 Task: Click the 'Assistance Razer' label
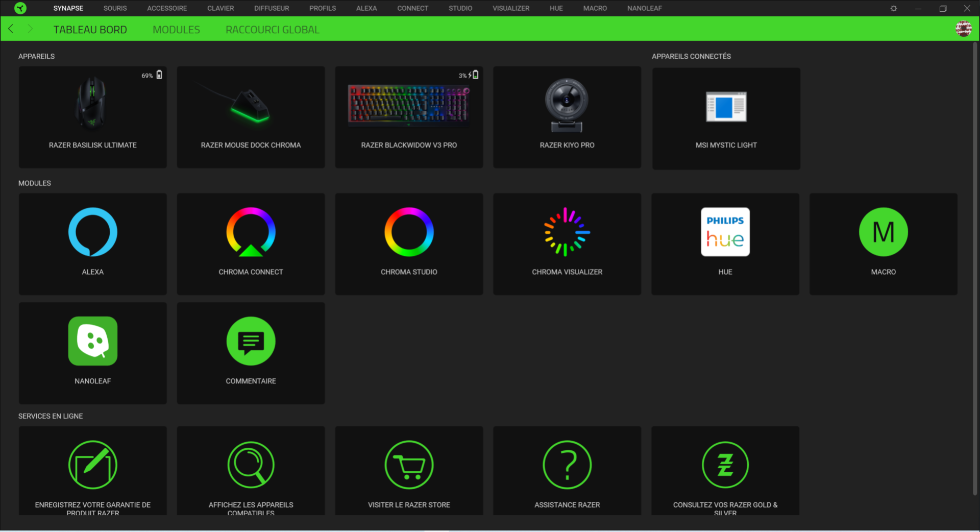(567, 505)
